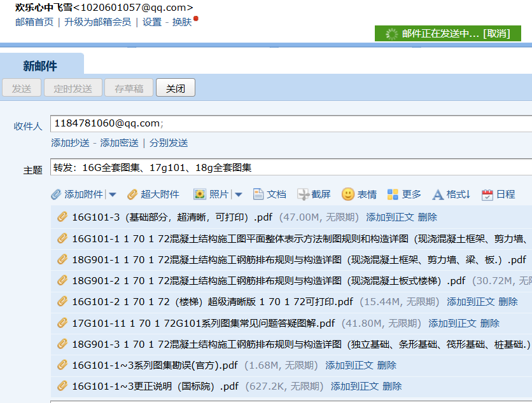This screenshot has width=532, height=403.
Task: Click 添加到正文 for 16G101-1~3更正说明 attachment
Action: point(354,386)
